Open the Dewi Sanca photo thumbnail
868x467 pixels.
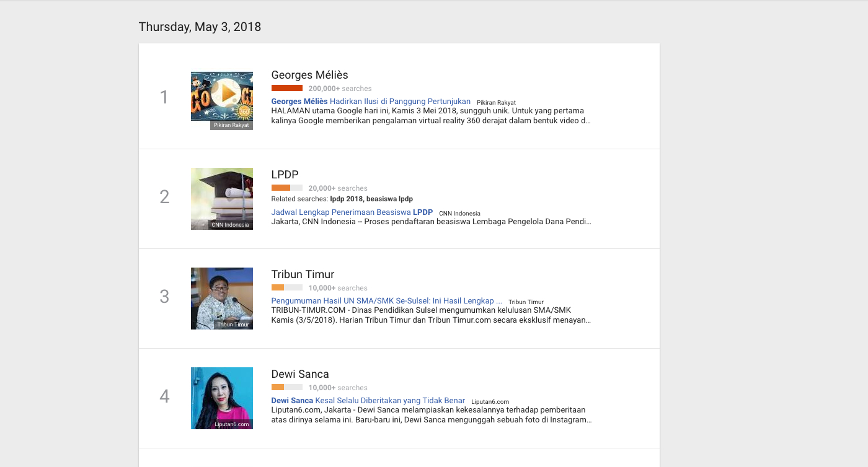(x=221, y=398)
